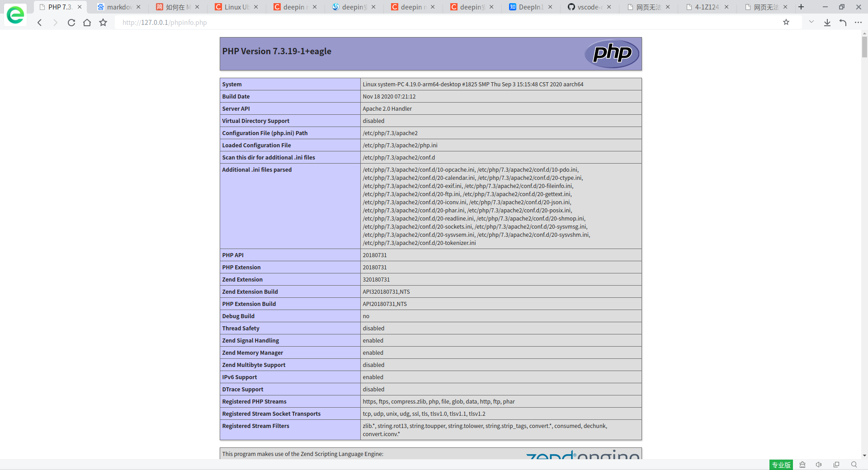
Task: Close the markdown tab
Action: [x=138, y=7]
